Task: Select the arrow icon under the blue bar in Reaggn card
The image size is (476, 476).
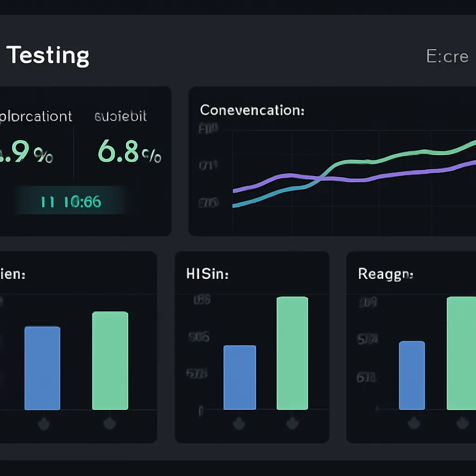Action: (x=413, y=423)
